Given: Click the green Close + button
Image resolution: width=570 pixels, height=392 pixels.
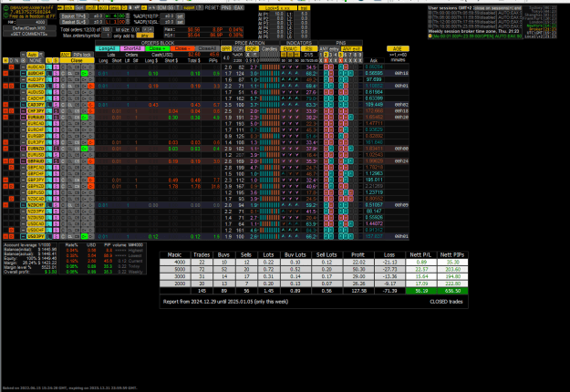Looking at the screenshot, I should [x=157, y=48].
